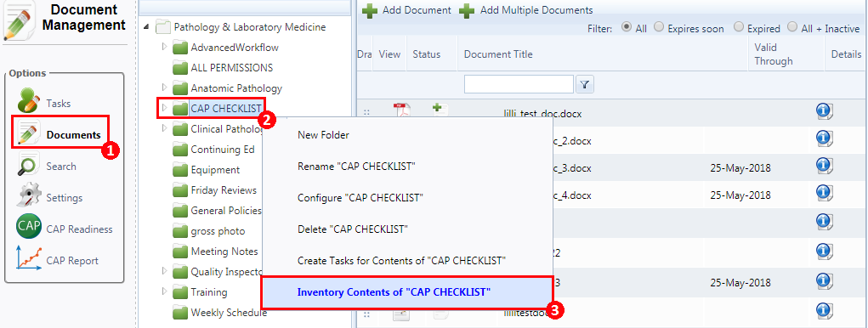868x328 pixels.
Task: Click the lilli_test_doc.docx document title
Action: tap(542, 114)
